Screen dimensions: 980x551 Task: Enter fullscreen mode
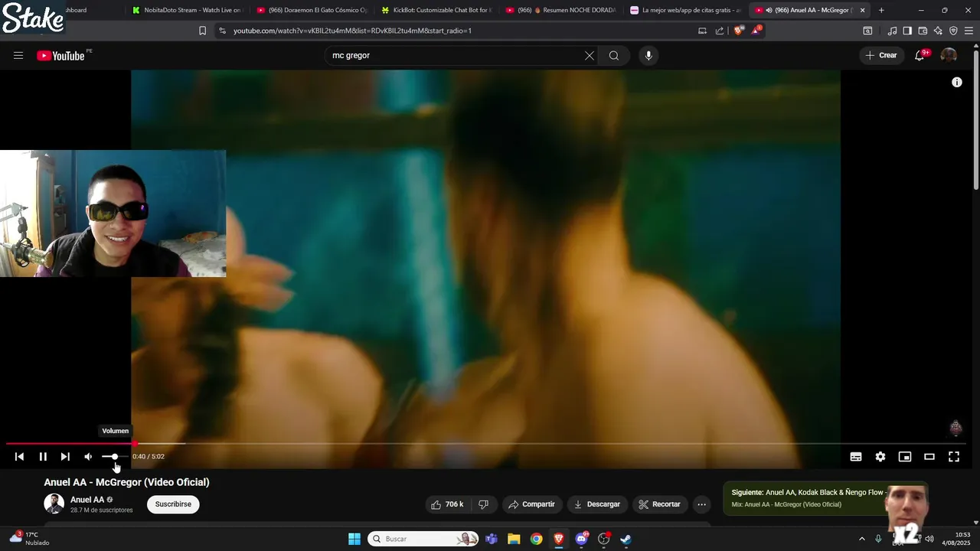click(954, 457)
